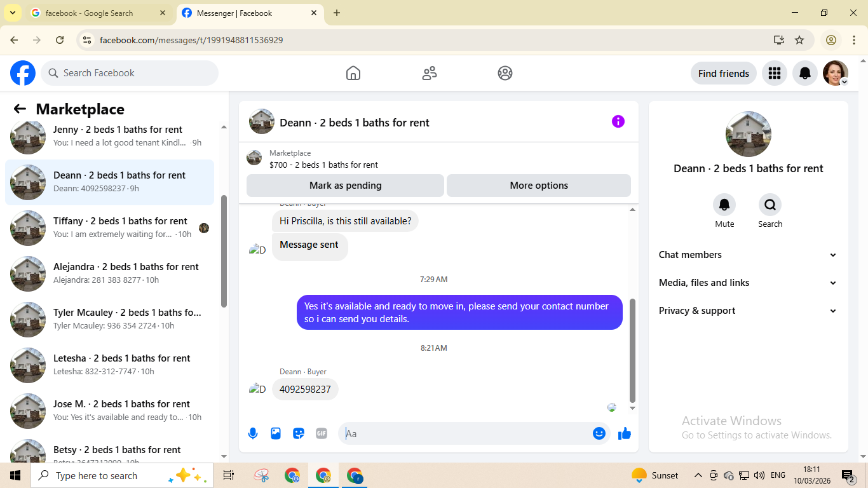Open Chrome three-dot menu
This screenshot has width=868, height=488.
coord(854,40)
